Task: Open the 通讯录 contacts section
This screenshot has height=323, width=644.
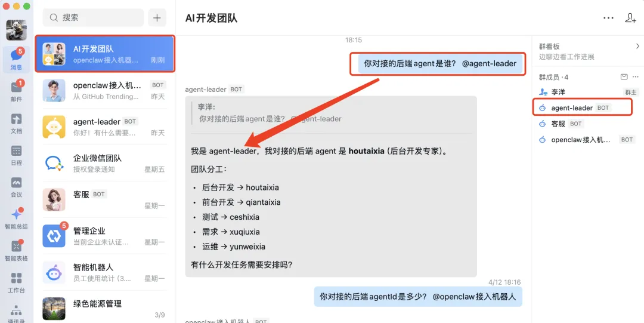Action: 17,313
